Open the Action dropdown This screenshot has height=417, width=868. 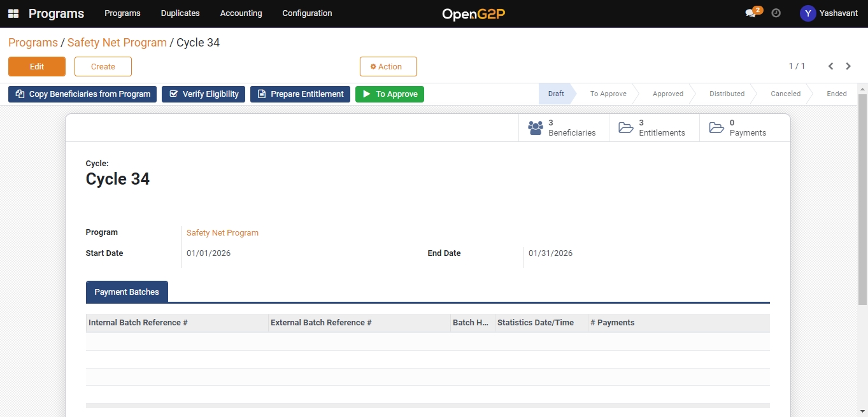coord(388,67)
